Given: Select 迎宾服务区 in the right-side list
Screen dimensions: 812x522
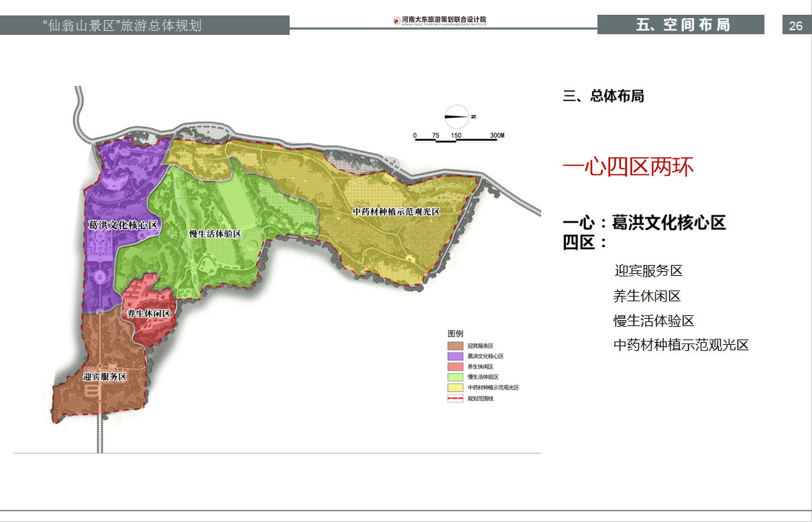Looking at the screenshot, I should click(x=648, y=271).
